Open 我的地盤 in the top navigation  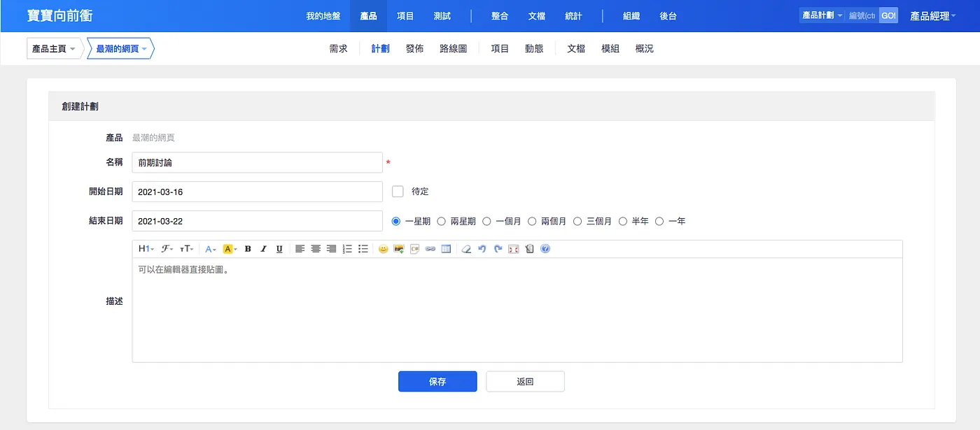tap(323, 16)
